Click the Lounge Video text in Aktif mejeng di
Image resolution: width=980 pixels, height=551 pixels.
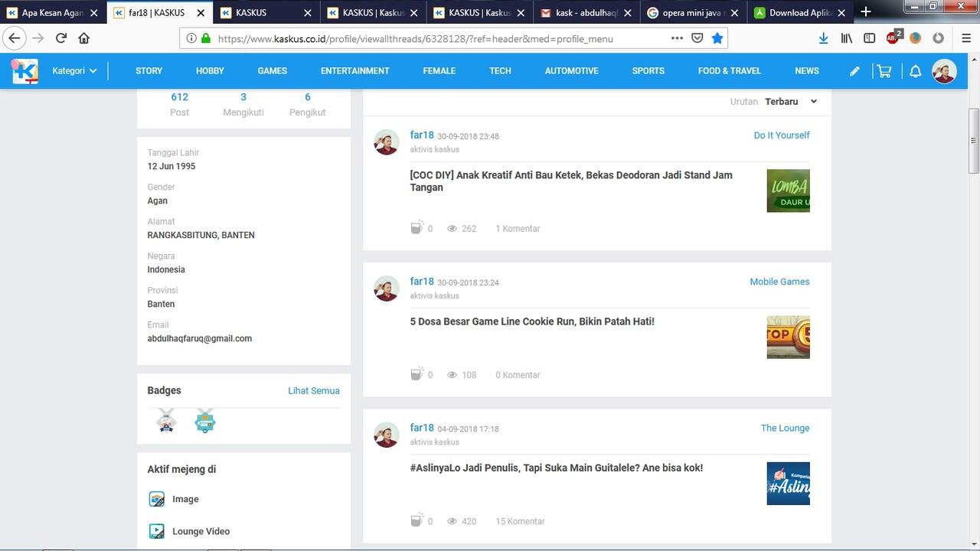coord(201,531)
